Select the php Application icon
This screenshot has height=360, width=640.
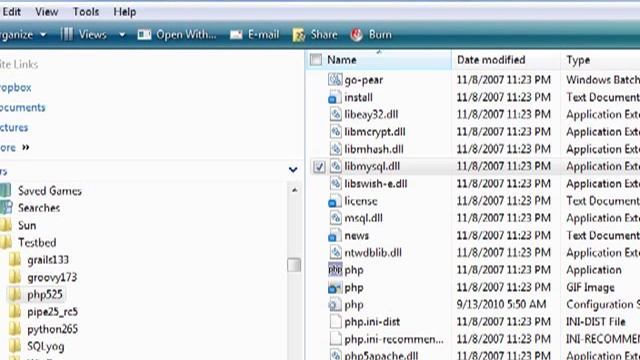(x=335, y=270)
